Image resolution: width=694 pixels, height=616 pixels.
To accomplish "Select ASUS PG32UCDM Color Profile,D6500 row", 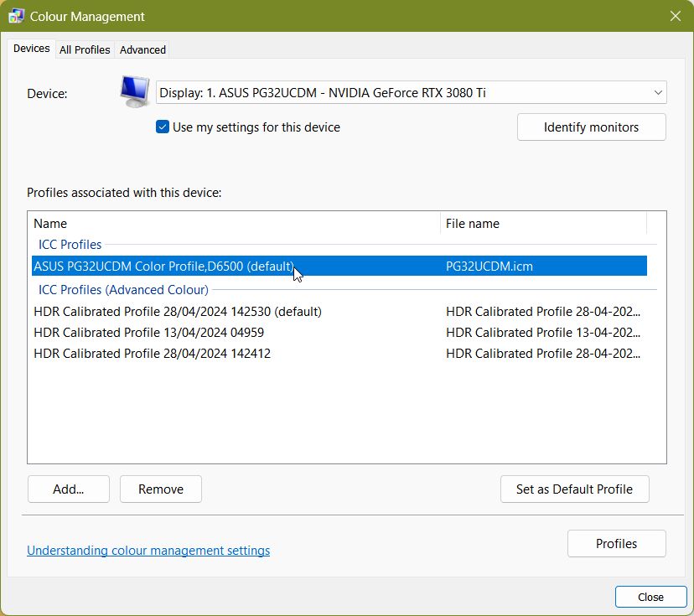I will (339, 266).
